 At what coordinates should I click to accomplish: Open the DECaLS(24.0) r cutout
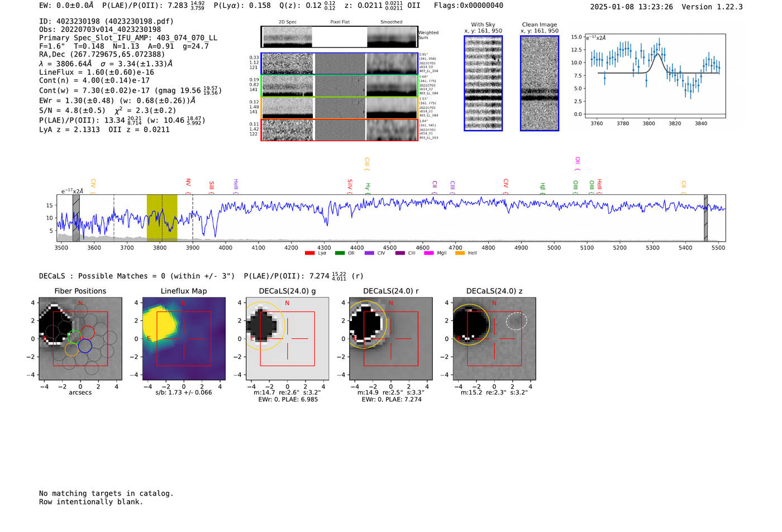click(391, 339)
